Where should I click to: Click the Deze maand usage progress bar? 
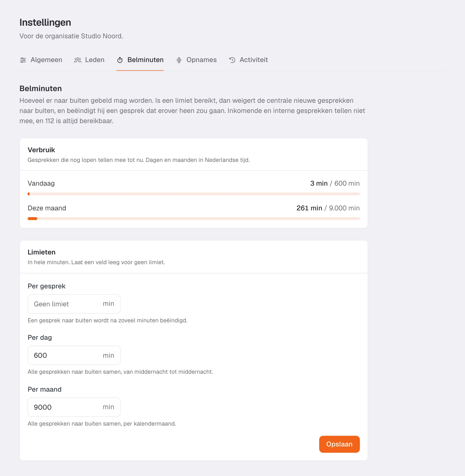pyautogui.click(x=194, y=218)
